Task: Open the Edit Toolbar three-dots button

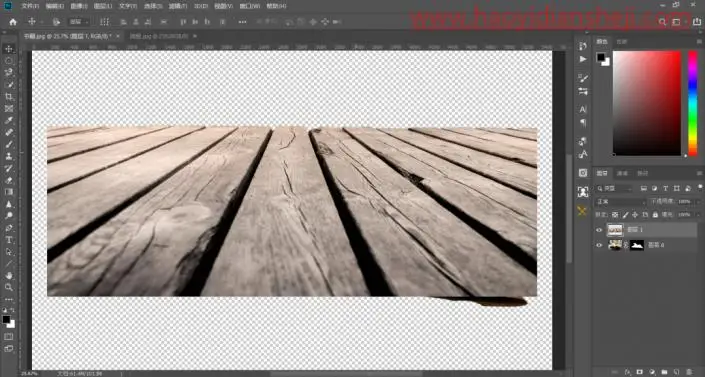Action: click(x=9, y=299)
